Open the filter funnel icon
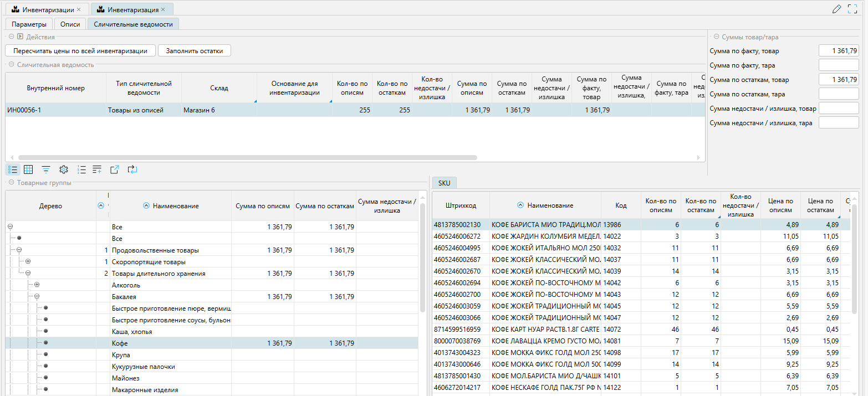This screenshot has height=396, width=868. coord(46,169)
